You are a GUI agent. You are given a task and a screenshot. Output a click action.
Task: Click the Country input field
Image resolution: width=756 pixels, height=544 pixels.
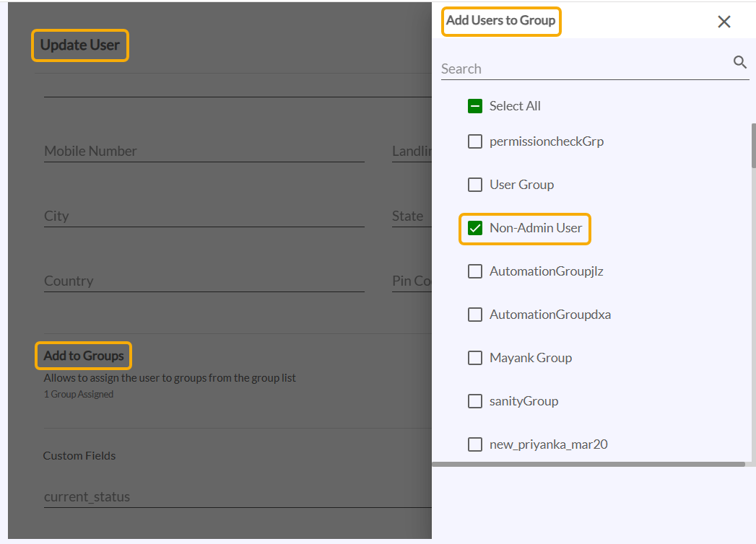204,281
